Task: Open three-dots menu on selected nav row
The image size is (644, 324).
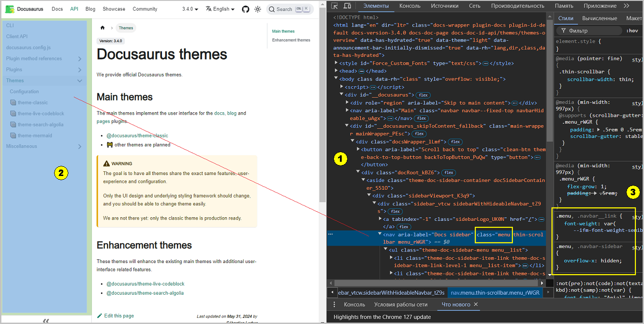Action: coord(330,234)
